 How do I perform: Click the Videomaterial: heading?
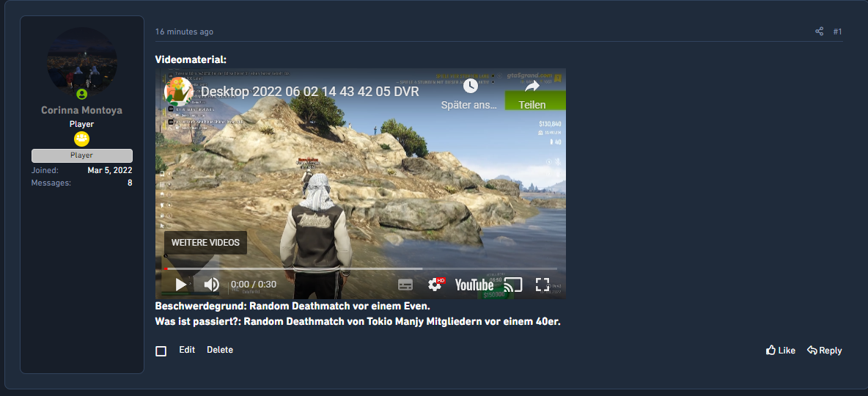coord(191,60)
